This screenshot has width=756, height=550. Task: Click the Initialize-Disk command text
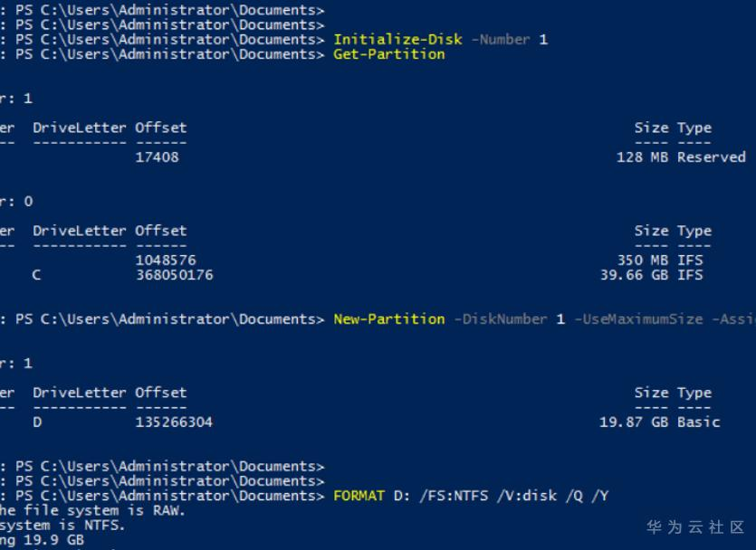[398, 40]
